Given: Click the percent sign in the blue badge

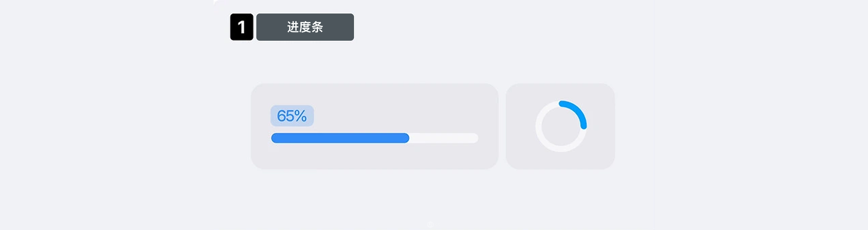Looking at the screenshot, I should pos(300,116).
